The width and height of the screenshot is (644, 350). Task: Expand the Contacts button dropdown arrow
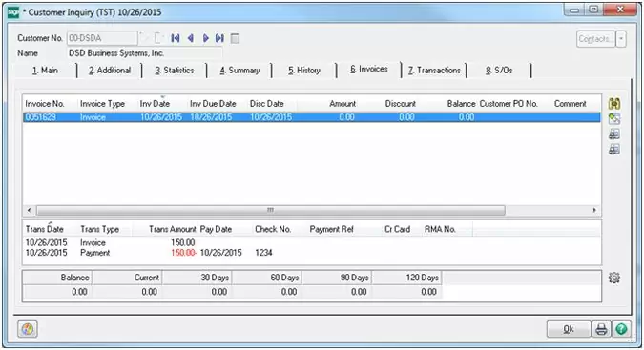(x=621, y=39)
